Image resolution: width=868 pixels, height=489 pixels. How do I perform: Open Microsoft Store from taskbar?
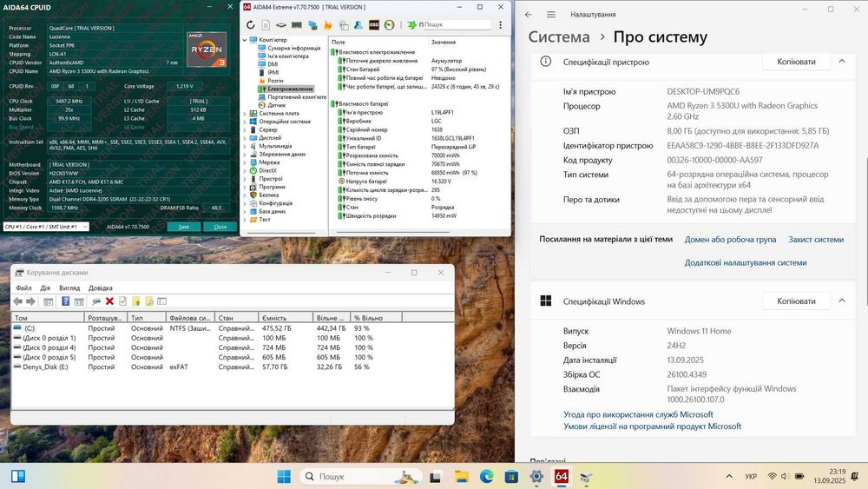click(511, 476)
